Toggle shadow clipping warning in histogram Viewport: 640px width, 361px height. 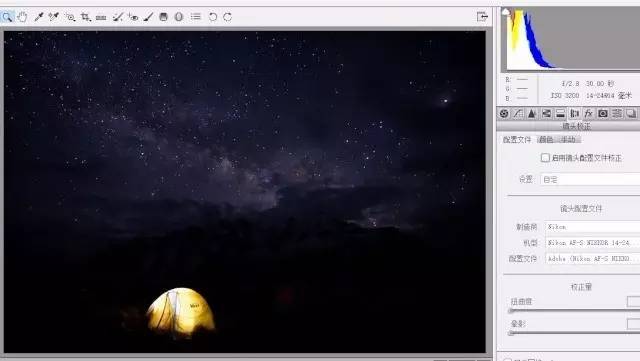pos(505,12)
